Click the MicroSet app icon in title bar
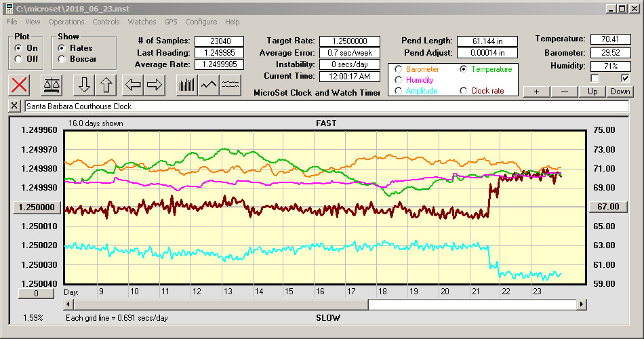 9,9
